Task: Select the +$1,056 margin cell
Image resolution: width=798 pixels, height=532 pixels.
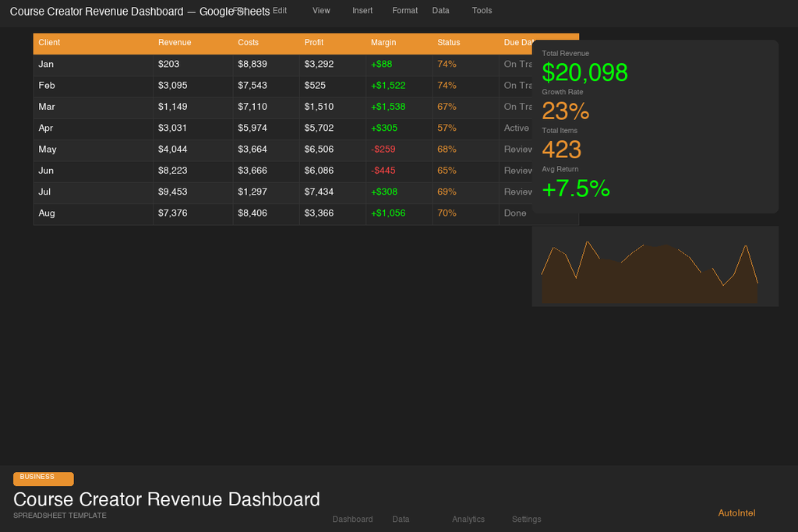Action: (x=399, y=214)
